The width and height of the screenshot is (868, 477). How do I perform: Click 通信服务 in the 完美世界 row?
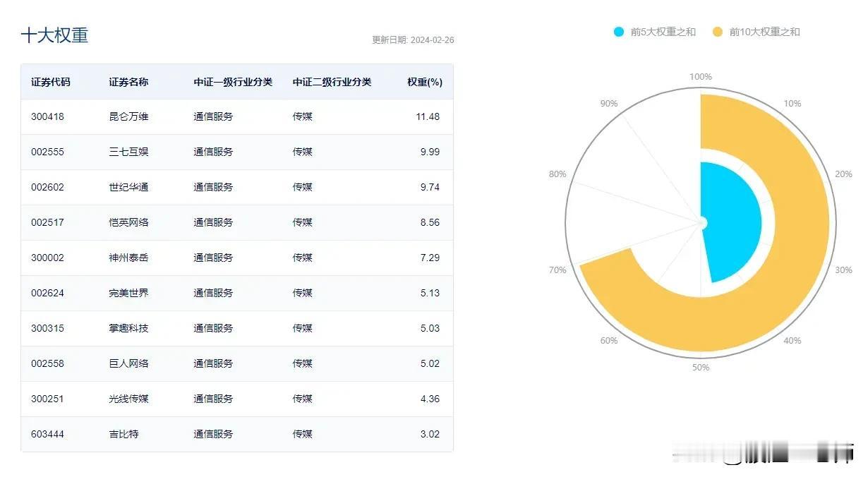pyautogui.click(x=213, y=293)
